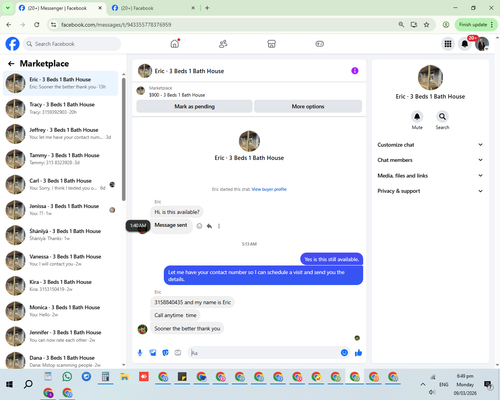Open the Tammy - 3 Beds 1 Bath House chat
This screenshot has height=400, width=500.
(x=61, y=159)
